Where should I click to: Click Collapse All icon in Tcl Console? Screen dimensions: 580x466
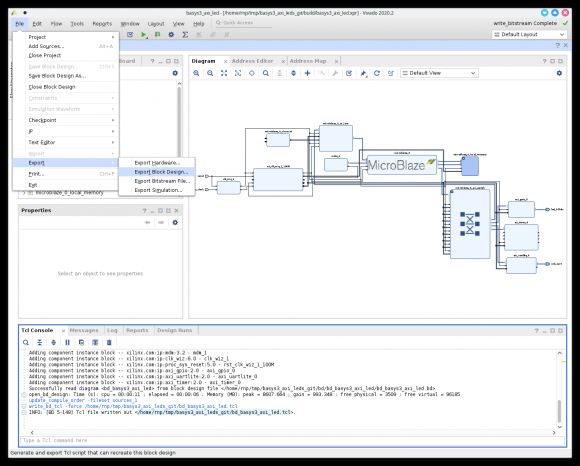tap(40, 342)
